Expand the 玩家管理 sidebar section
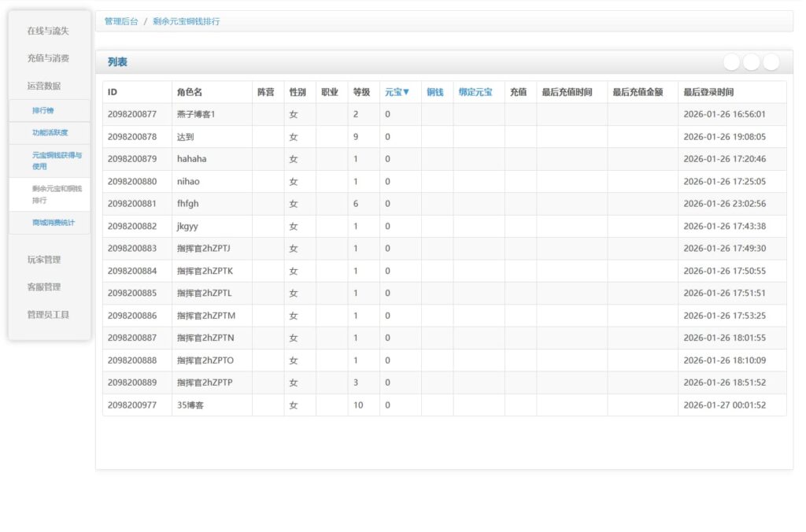Image resolution: width=806 pixels, height=532 pixels. pyautogui.click(x=44, y=260)
